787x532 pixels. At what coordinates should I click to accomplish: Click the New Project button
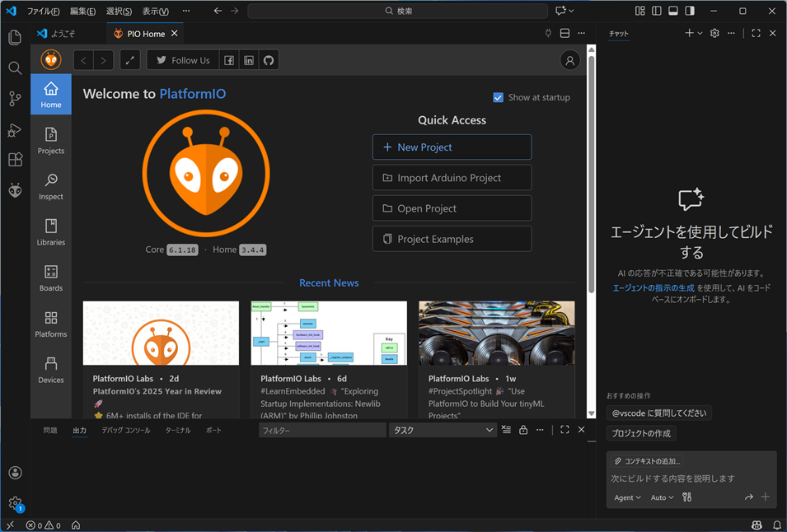click(452, 147)
